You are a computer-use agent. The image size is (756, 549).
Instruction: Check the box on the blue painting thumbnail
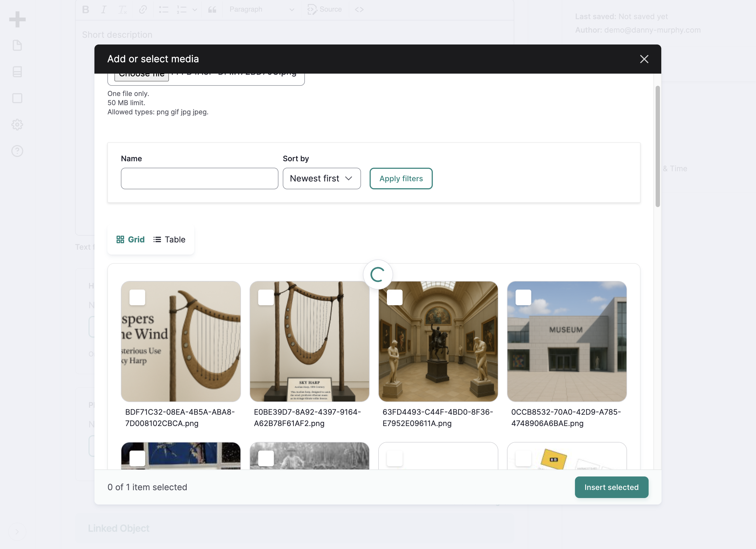[x=137, y=458]
